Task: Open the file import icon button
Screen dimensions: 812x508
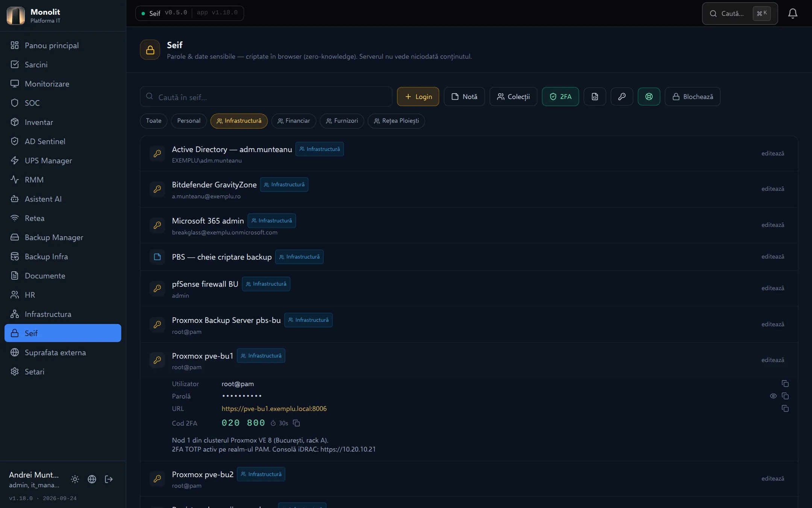Action: [595, 97]
